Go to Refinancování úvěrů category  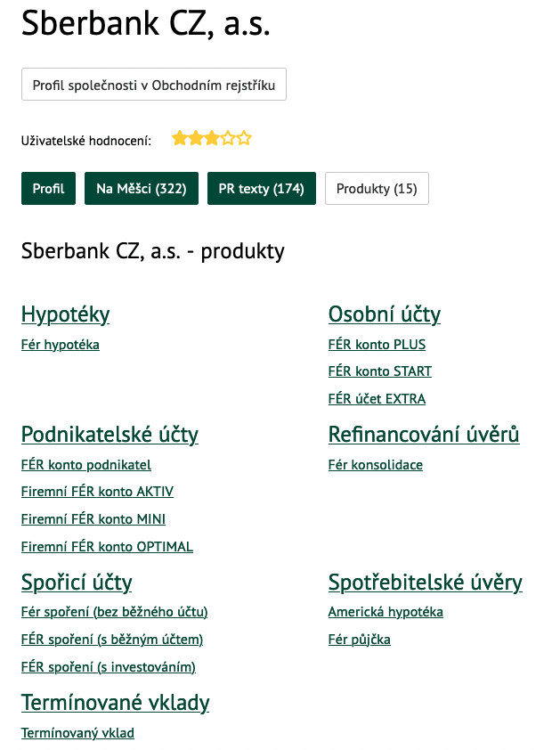424,435
